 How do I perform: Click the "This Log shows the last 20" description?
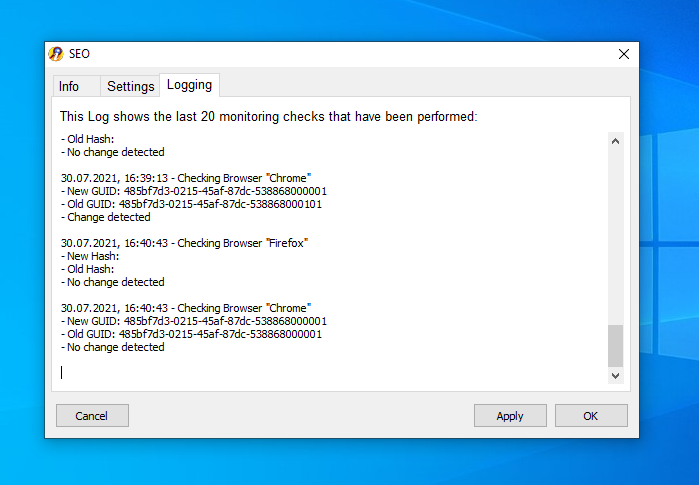(x=268, y=116)
